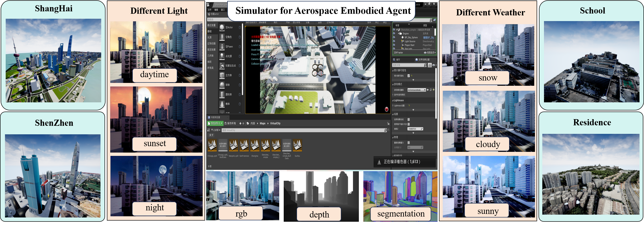Screen dimensions: 644x226
Task: Select the 玩家出生点 player start icon
Action: pos(222,66)
